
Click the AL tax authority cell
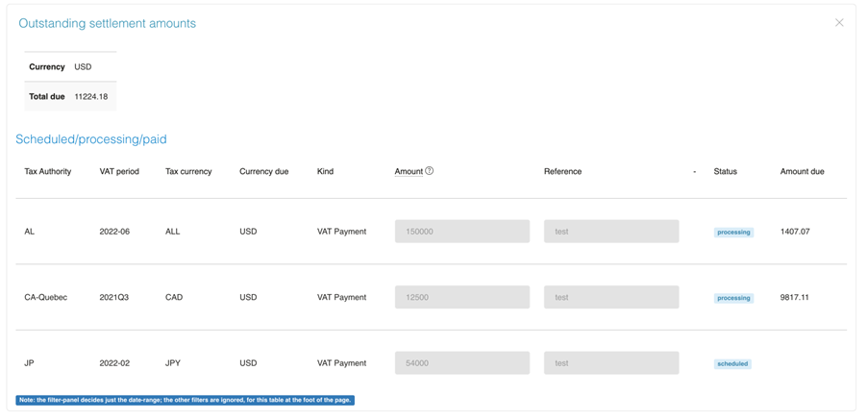click(x=30, y=232)
